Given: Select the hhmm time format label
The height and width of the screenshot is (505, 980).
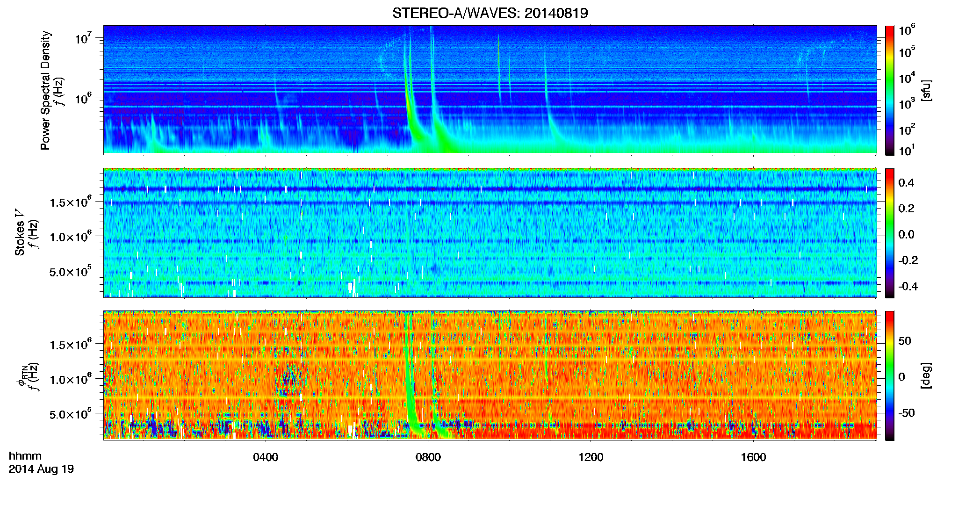Looking at the screenshot, I should (25, 456).
